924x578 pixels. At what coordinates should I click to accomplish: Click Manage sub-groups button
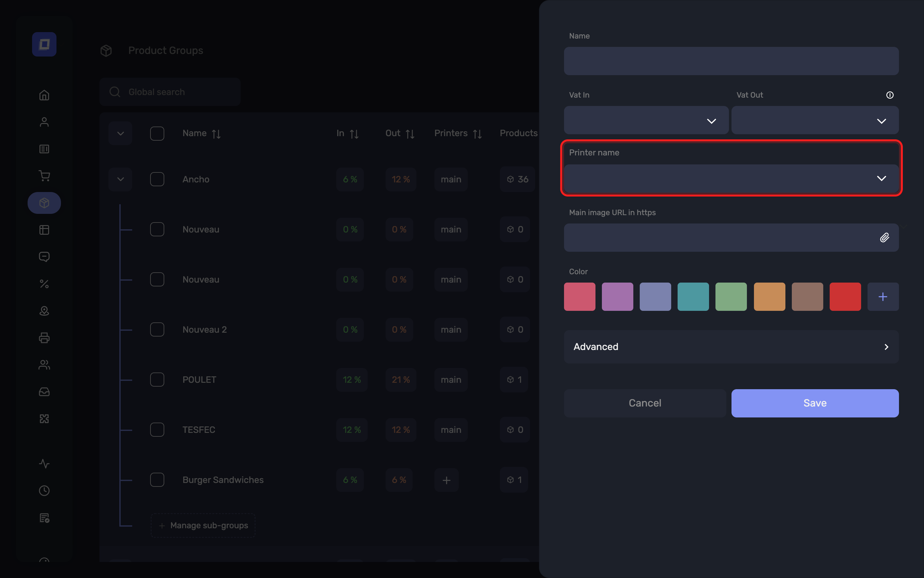coord(203,526)
